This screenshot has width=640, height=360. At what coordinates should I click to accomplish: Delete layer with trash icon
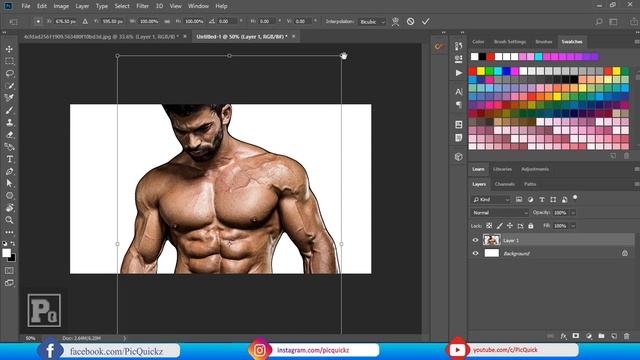click(627, 336)
